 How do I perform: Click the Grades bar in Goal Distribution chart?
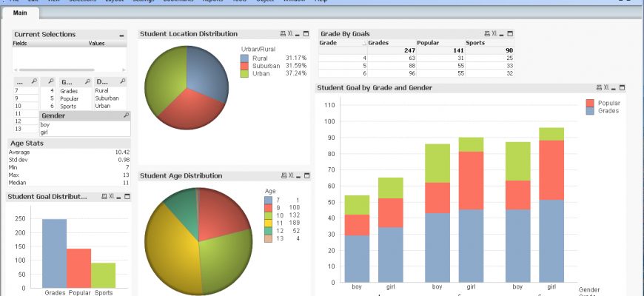[54, 253]
